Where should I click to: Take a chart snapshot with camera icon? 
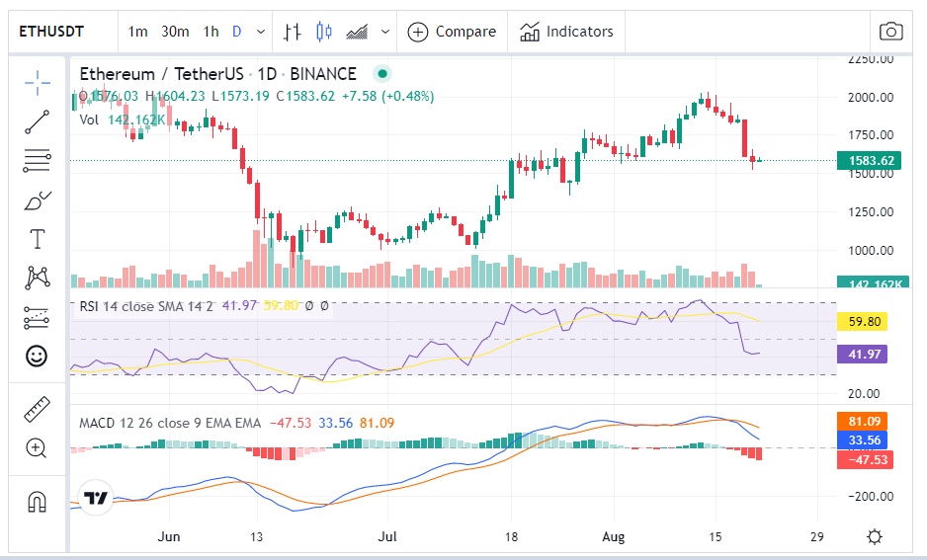click(x=890, y=32)
